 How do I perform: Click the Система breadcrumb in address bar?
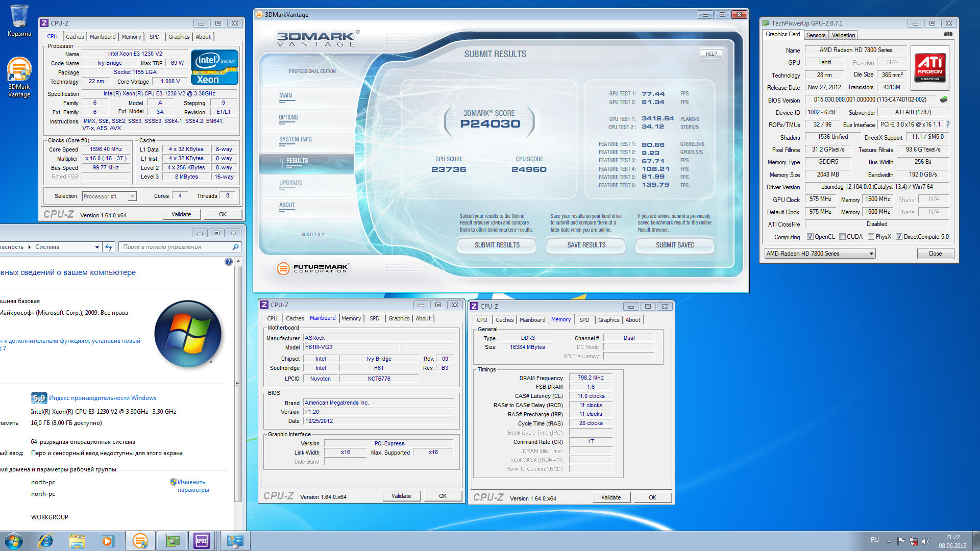point(47,247)
